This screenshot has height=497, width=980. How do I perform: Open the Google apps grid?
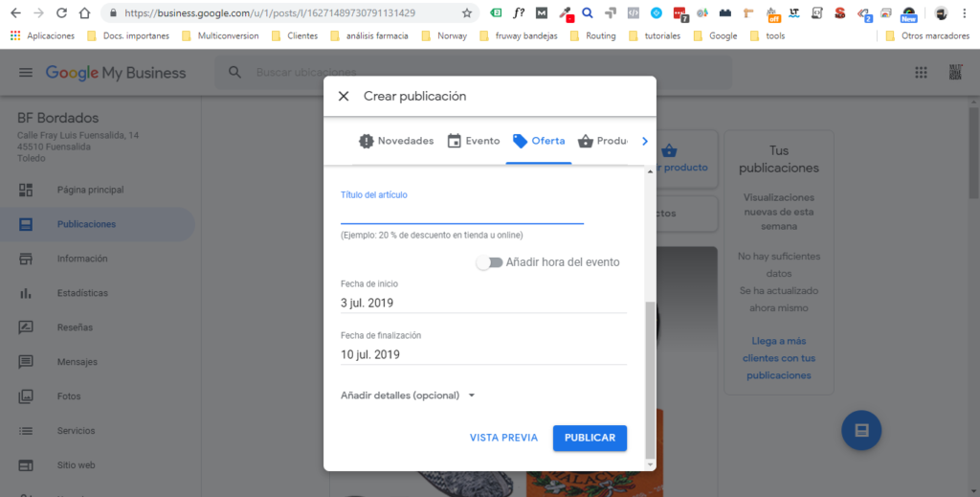[x=921, y=73]
